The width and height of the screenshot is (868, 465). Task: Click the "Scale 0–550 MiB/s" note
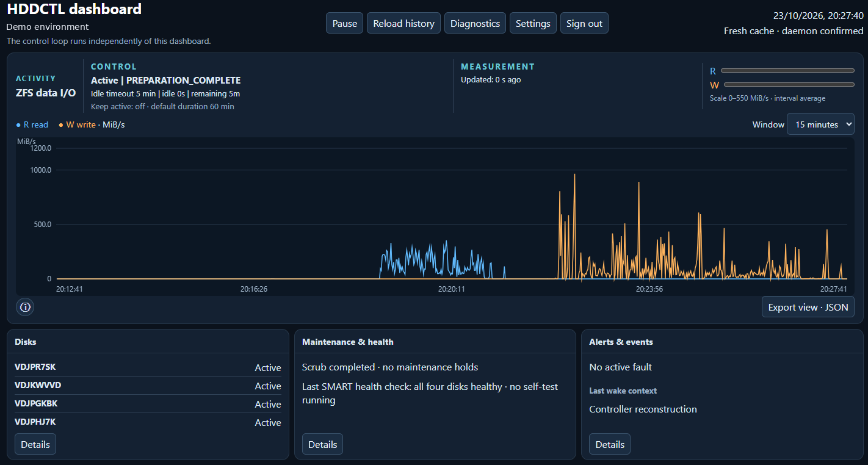[x=768, y=98]
